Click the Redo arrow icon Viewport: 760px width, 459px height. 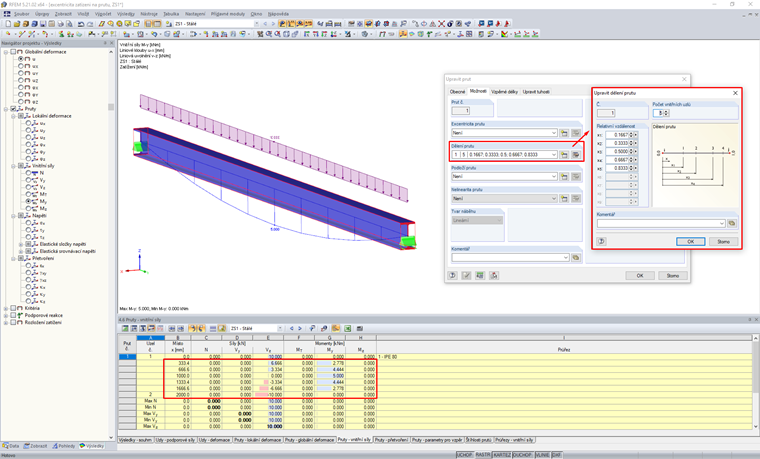point(90,24)
